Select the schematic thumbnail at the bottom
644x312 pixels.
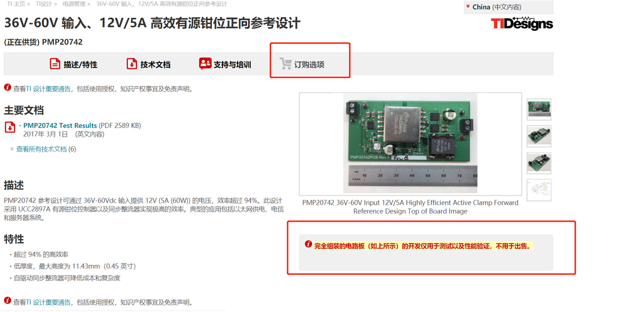tap(539, 190)
